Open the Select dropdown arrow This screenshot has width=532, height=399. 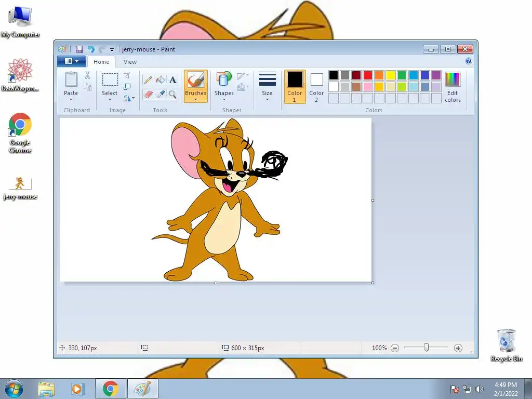(x=110, y=99)
